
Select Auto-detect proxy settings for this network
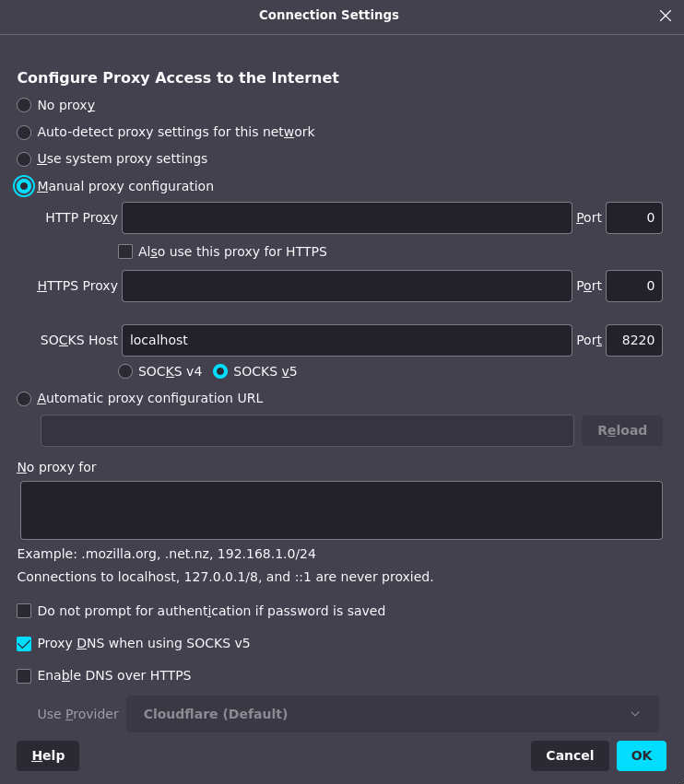23,132
